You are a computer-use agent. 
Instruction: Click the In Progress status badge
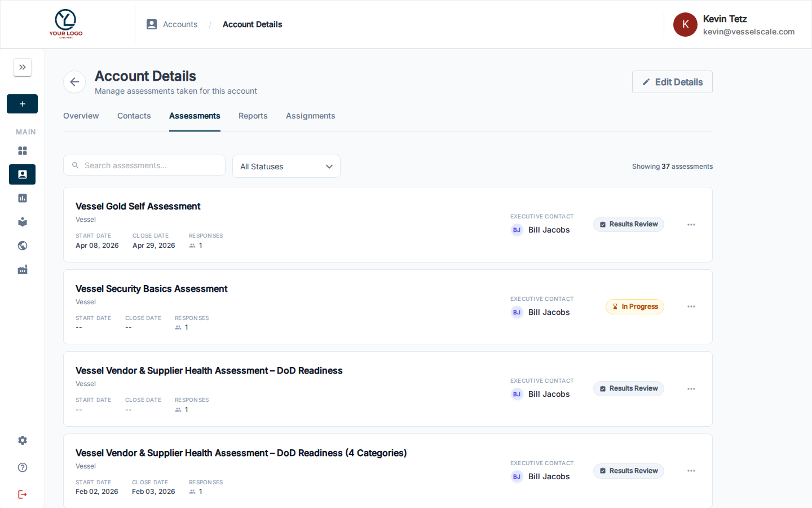pos(635,306)
